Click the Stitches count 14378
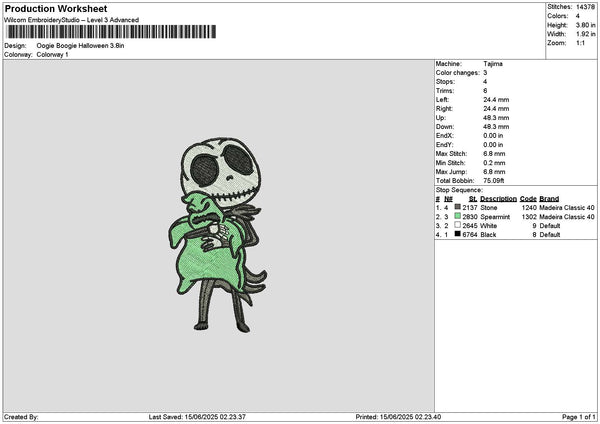This screenshot has width=600, height=424. tap(585, 7)
